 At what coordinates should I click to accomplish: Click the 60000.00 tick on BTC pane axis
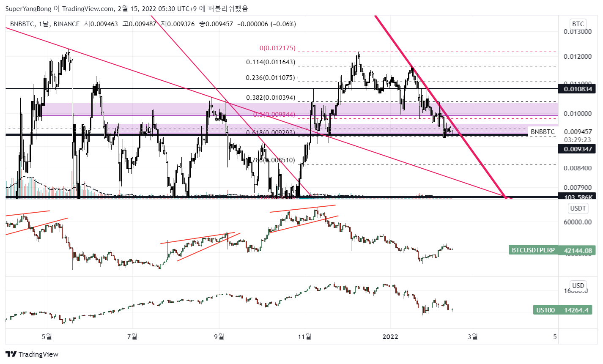tap(578, 222)
